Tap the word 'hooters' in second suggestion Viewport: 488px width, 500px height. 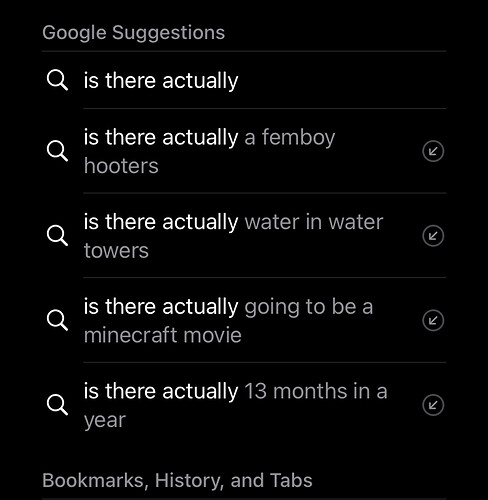click(121, 166)
